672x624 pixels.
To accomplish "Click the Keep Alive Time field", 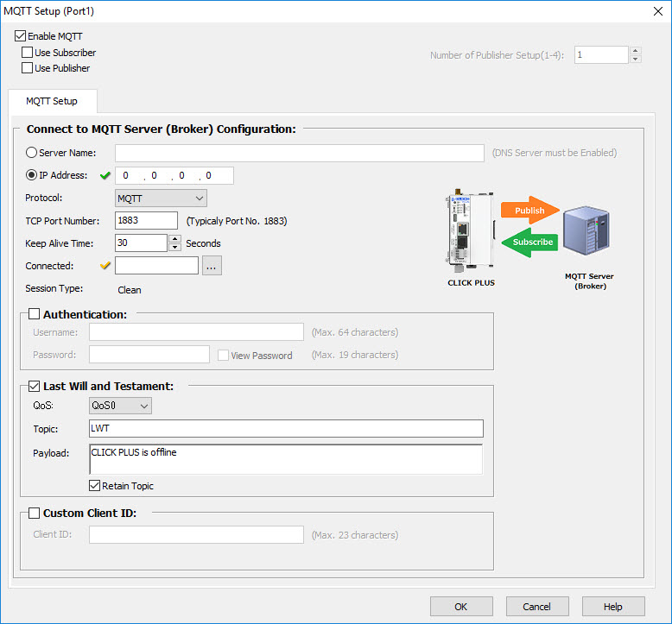I will tap(141, 243).
